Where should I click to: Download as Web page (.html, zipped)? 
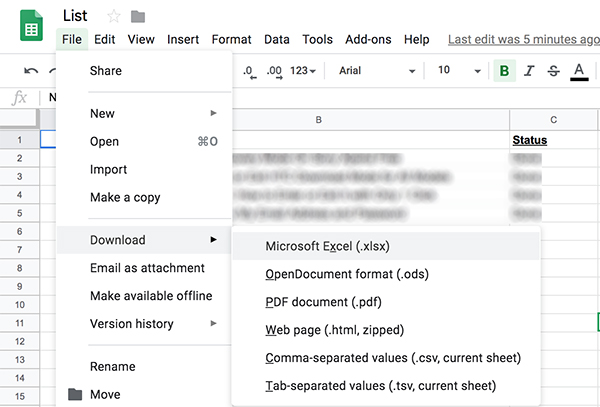[386, 330]
